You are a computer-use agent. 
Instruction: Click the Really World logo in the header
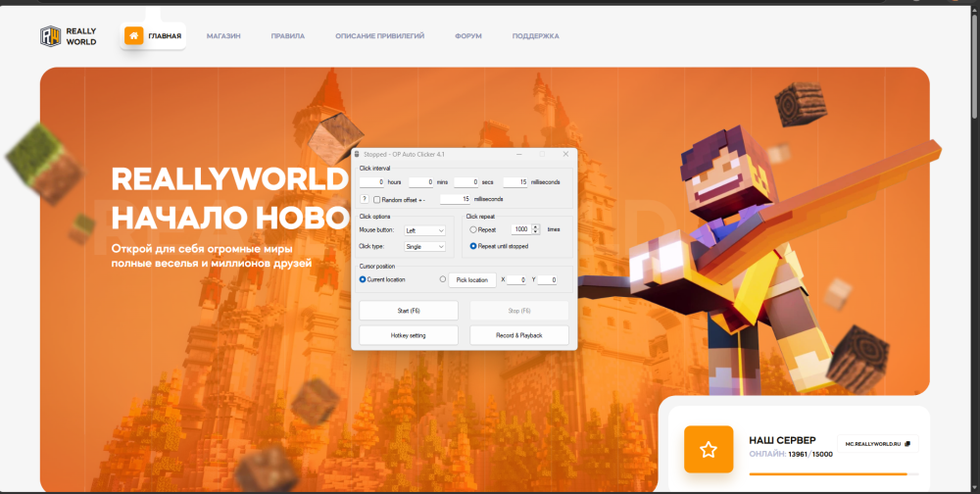[x=69, y=36]
